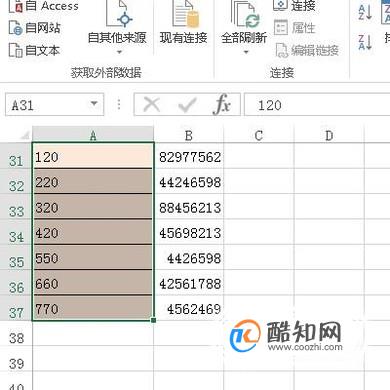Sort descending Z to A
Image resolution: width=390 pixels, height=390 pixels.
coord(365,43)
